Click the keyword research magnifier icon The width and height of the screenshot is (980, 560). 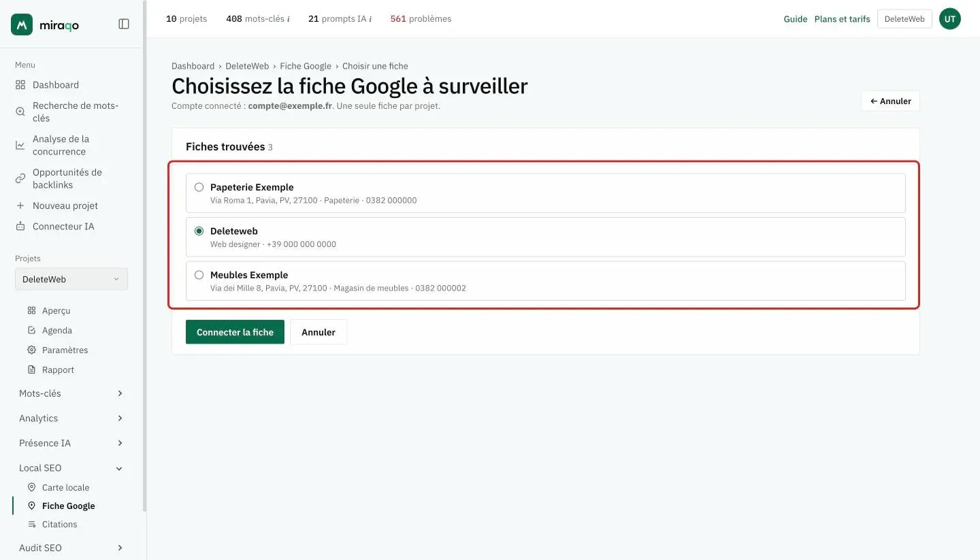(x=20, y=112)
